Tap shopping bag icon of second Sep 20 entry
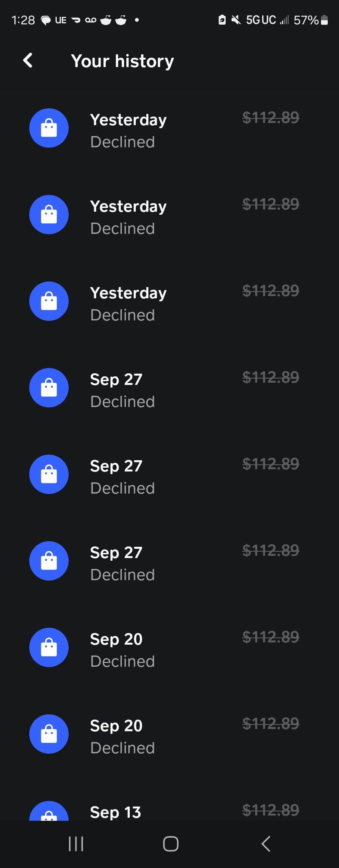 pos(49,734)
